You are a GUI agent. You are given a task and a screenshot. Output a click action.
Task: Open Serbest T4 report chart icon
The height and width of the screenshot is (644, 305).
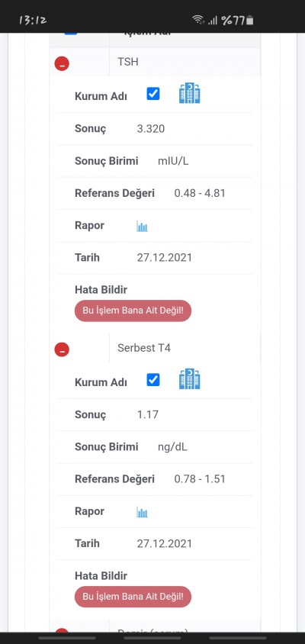142,512
